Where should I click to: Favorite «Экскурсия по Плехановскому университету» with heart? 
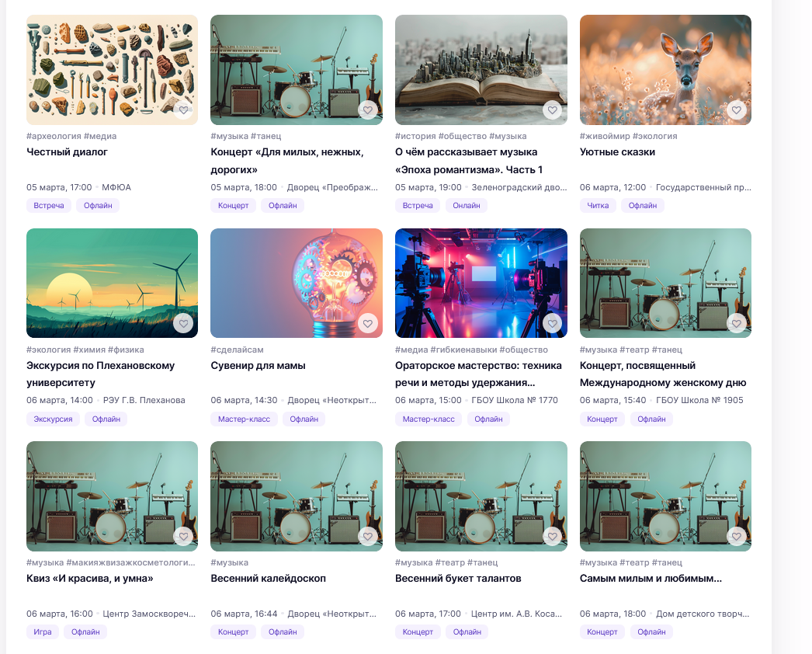point(183,323)
